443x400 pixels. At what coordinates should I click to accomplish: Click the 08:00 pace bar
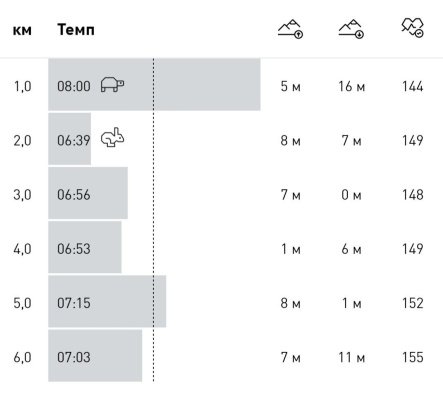[154, 84]
